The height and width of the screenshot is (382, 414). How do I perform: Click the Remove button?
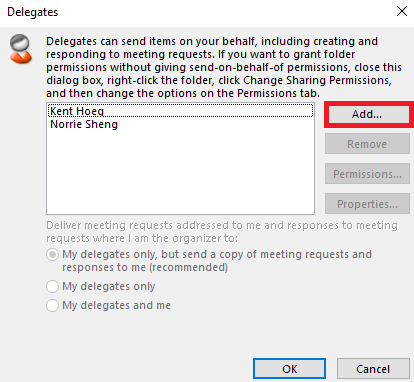[x=367, y=144]
